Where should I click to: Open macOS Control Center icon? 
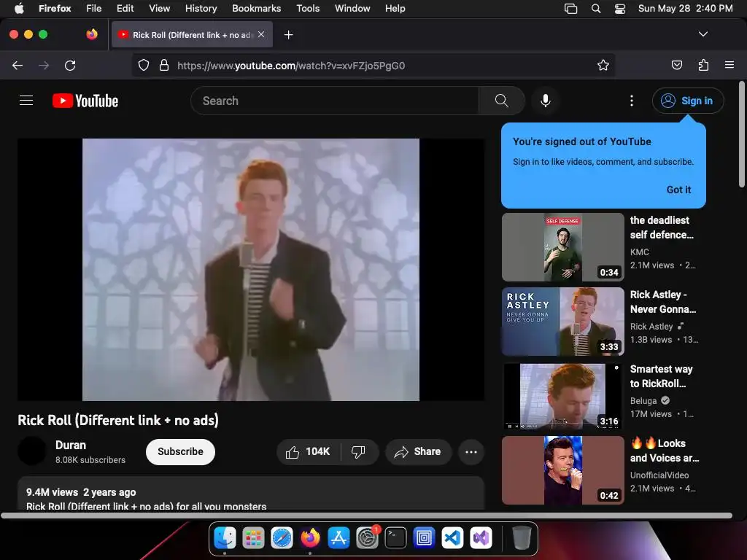pyautogui.click(x=620, y=9)
